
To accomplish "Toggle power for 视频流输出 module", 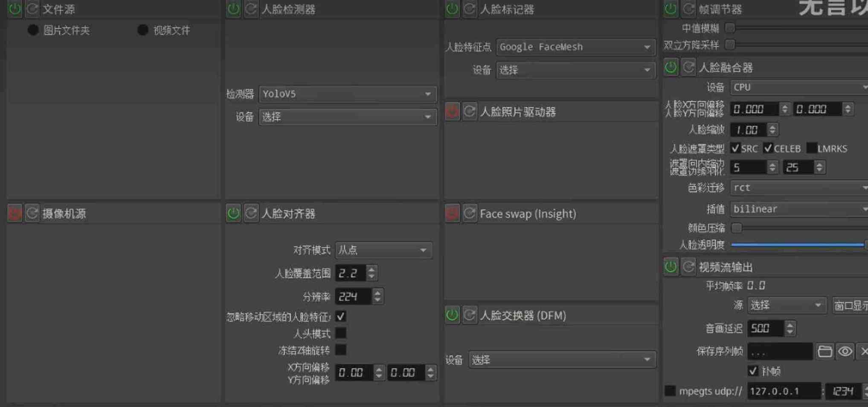I will [x=671, y=267].
